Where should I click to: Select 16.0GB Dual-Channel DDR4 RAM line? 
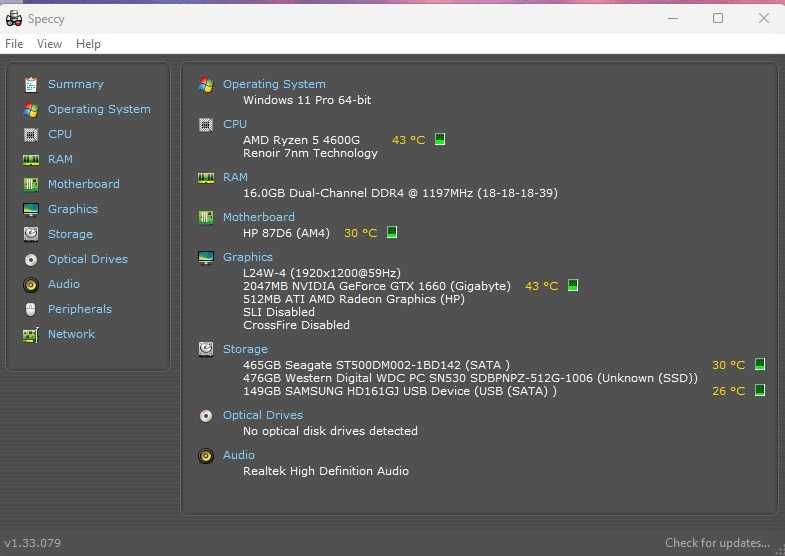pos(400,193)
